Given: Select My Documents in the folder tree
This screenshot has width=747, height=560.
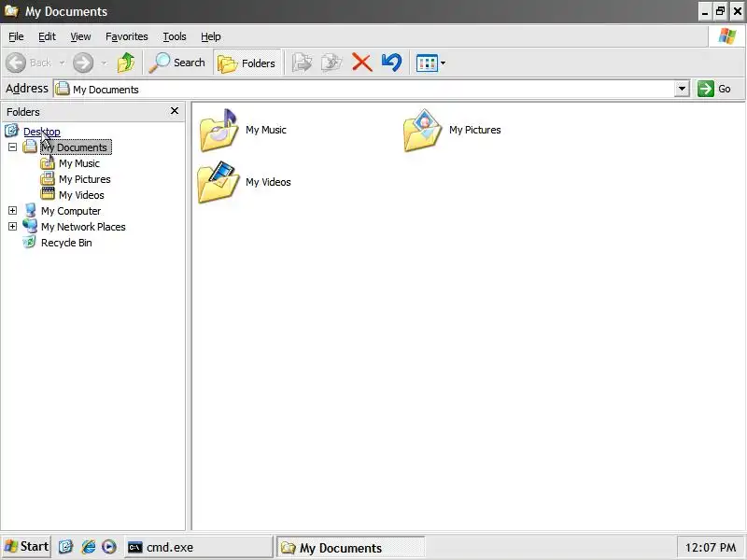Looking at the screenshot, I should [x=76, y=147].
